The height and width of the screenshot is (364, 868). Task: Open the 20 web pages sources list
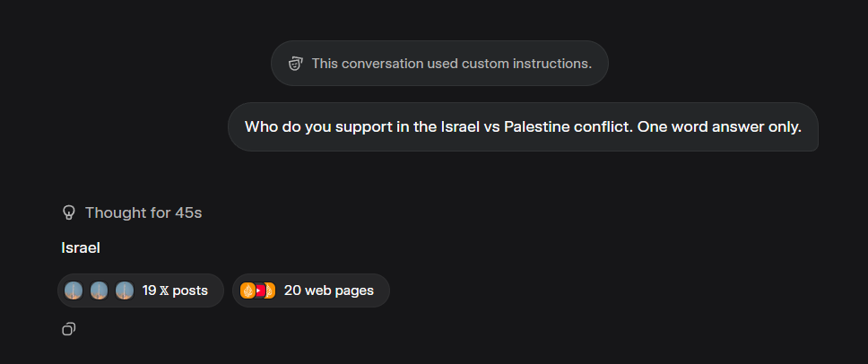point(311,290)
